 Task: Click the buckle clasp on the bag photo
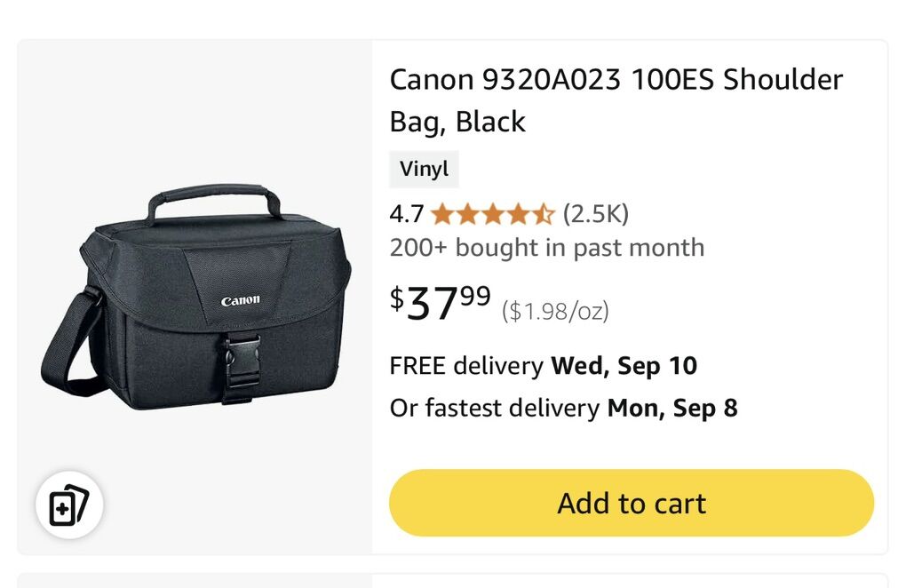(241, 364)
